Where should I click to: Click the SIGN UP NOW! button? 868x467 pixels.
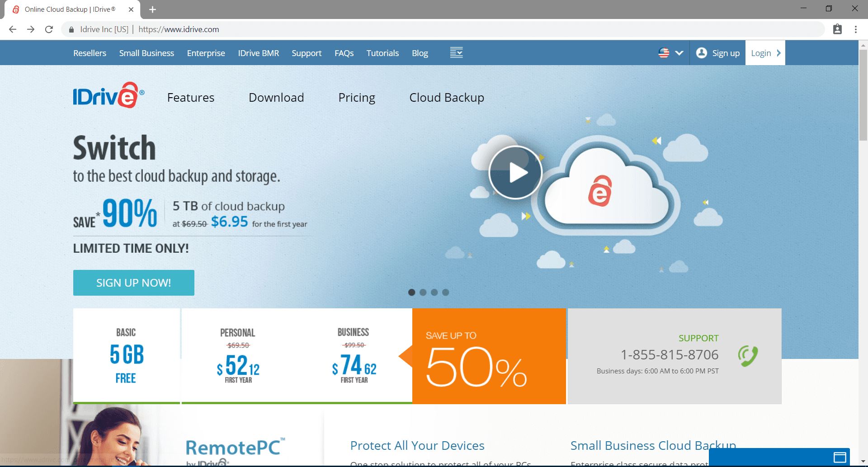134,283
